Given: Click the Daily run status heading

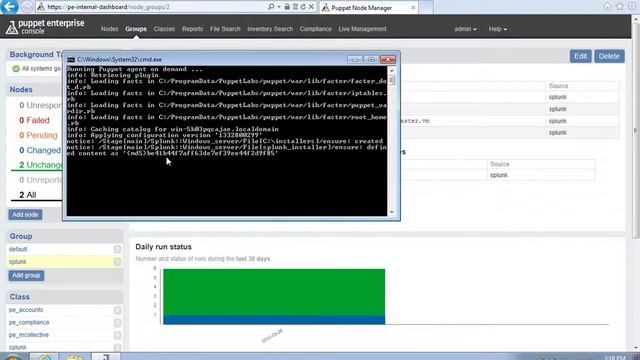Looking at the screenshot, I should pos(163,247).
